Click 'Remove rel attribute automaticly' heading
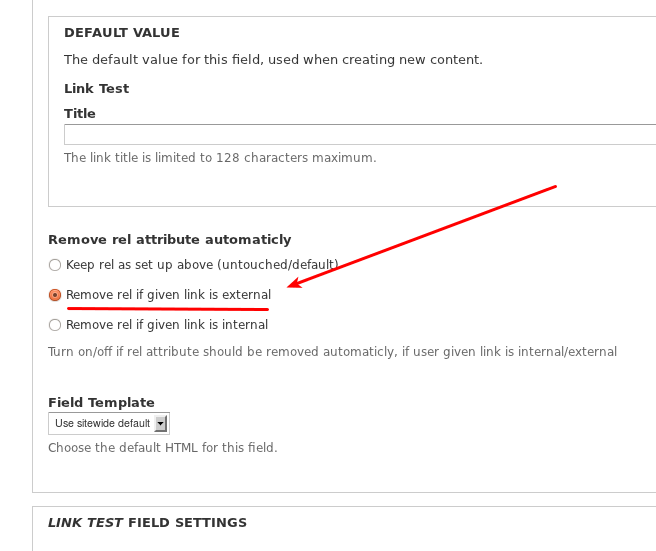The image size is (656, 551). coord(169,239)
